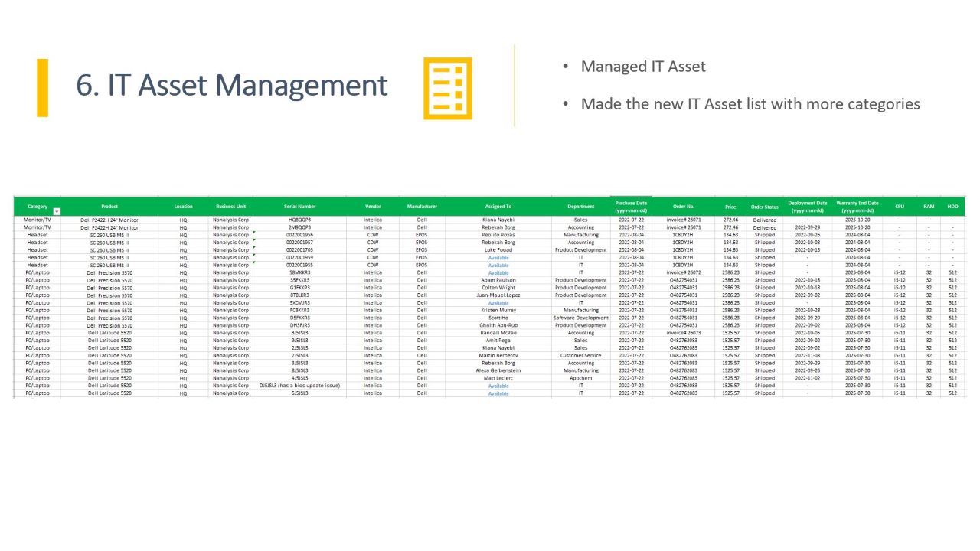Screen dimensions: 980x551
Task: Select deployment date cell '2022-10-05'
Action: (x=808, y=333)
